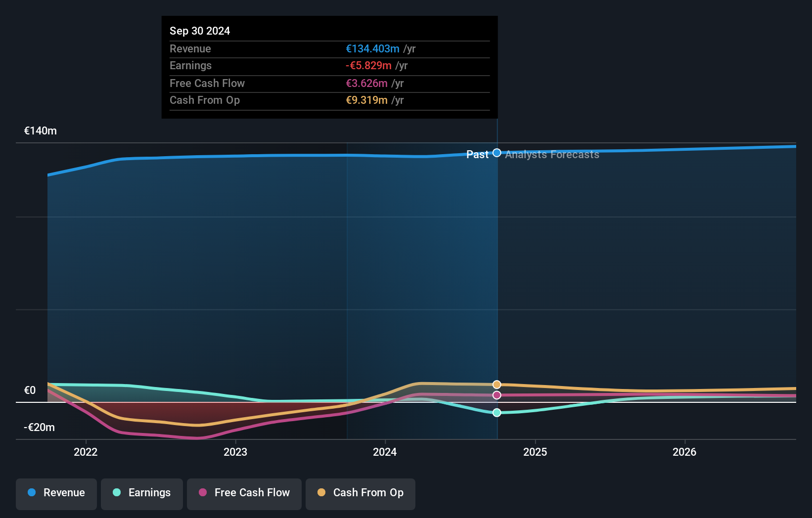Click the Earnings row label in tooltip
812x518 pixels.
tap(191, 65)
